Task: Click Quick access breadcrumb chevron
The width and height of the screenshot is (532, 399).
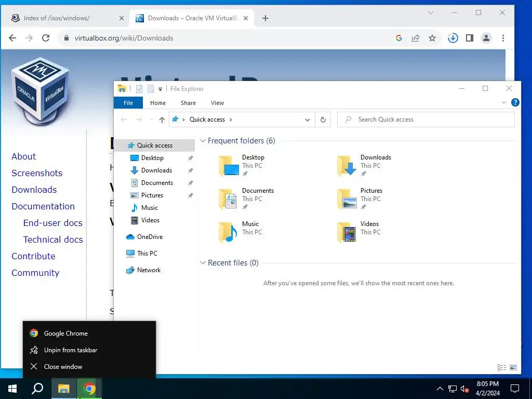Action: [x=231, y=119]
